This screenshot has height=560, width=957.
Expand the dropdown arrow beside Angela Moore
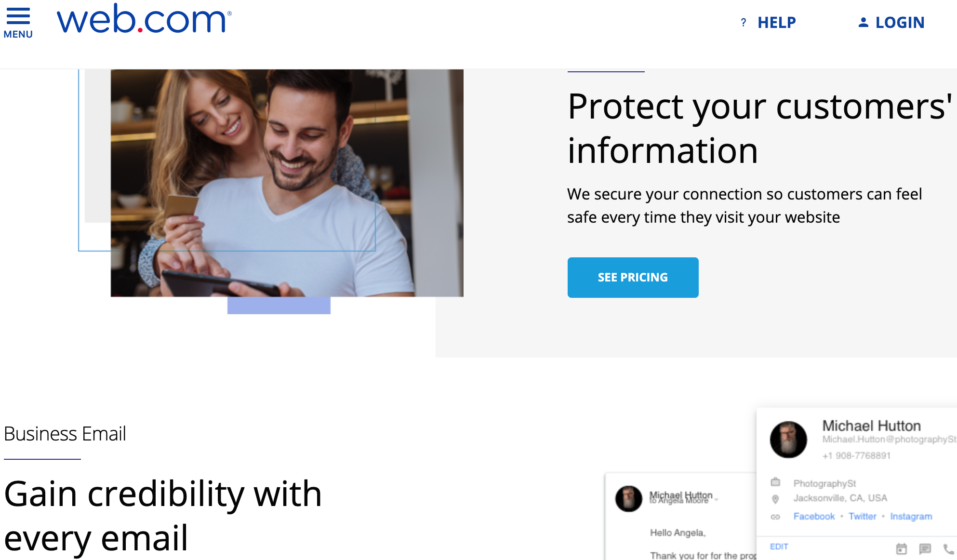(717, 500)
